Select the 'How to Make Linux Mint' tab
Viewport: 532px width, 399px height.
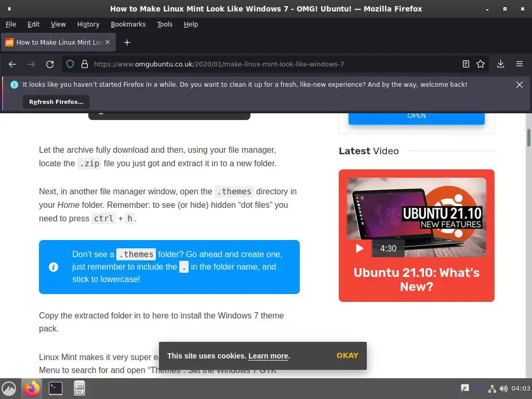click(58, 42)
